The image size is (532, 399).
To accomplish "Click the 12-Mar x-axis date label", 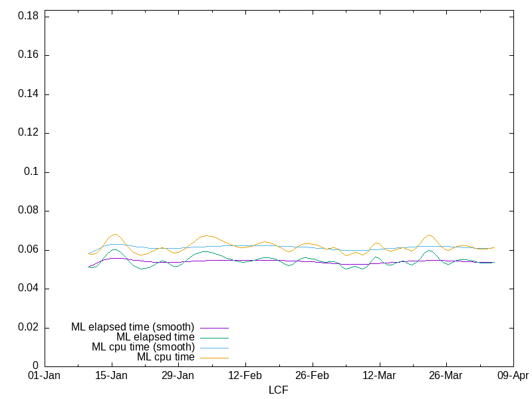I will [x=379, y=376].
